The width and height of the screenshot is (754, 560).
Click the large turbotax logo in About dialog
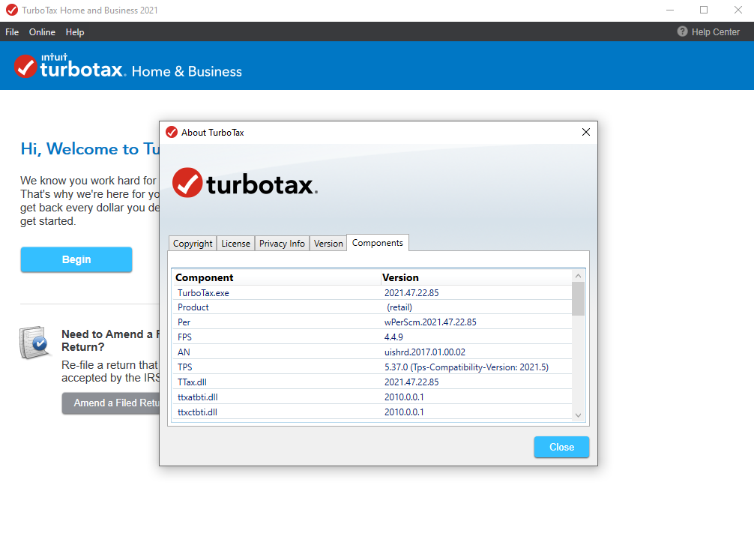[x=245, y=184]
